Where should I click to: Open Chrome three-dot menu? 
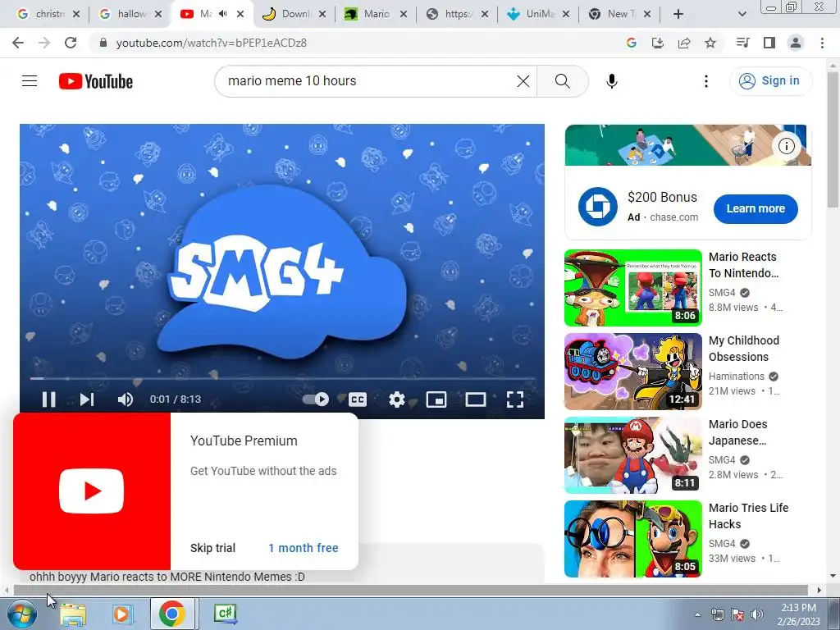[822, 43]
